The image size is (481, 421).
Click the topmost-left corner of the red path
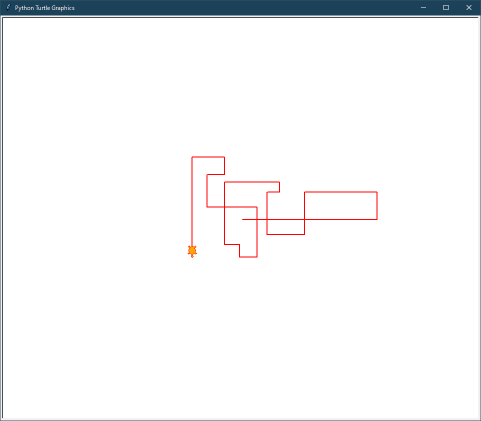coord(192,157)
